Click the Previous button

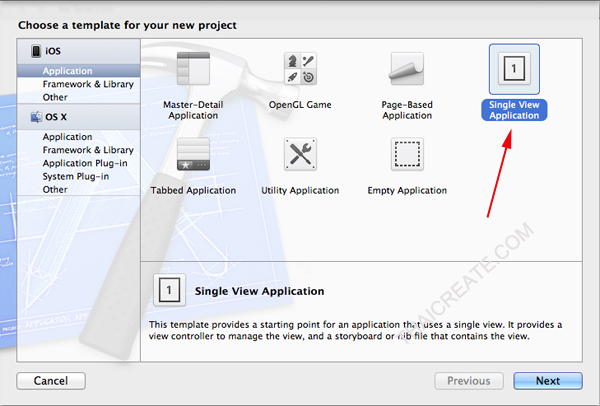click(x=469, y=381)
